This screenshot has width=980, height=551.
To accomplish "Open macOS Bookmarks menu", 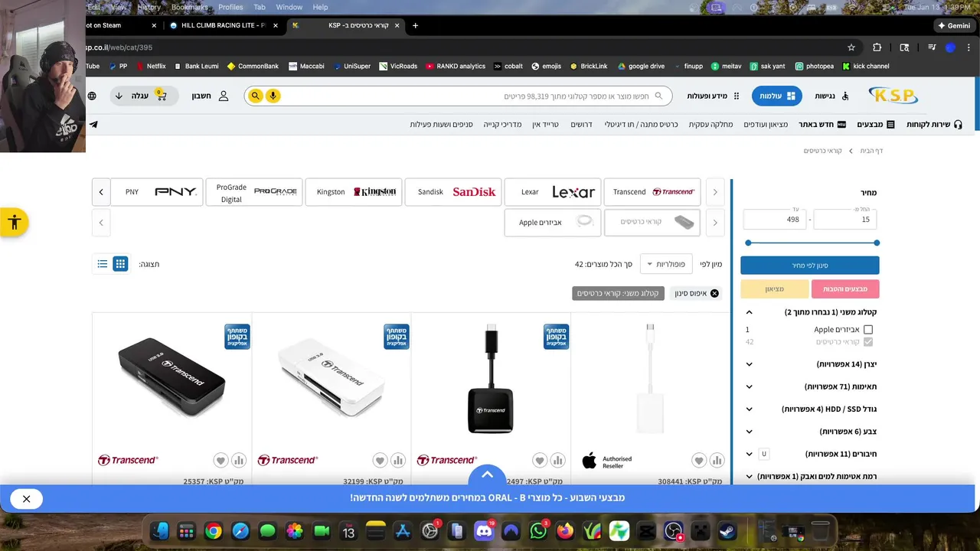I will pyautogui.click(x=189, y=7).
